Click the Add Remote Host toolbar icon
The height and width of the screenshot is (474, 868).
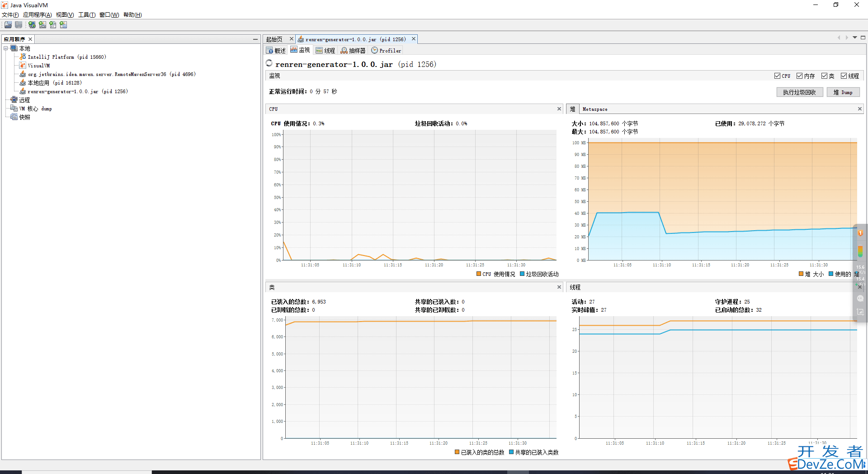(x=32, y=25)
